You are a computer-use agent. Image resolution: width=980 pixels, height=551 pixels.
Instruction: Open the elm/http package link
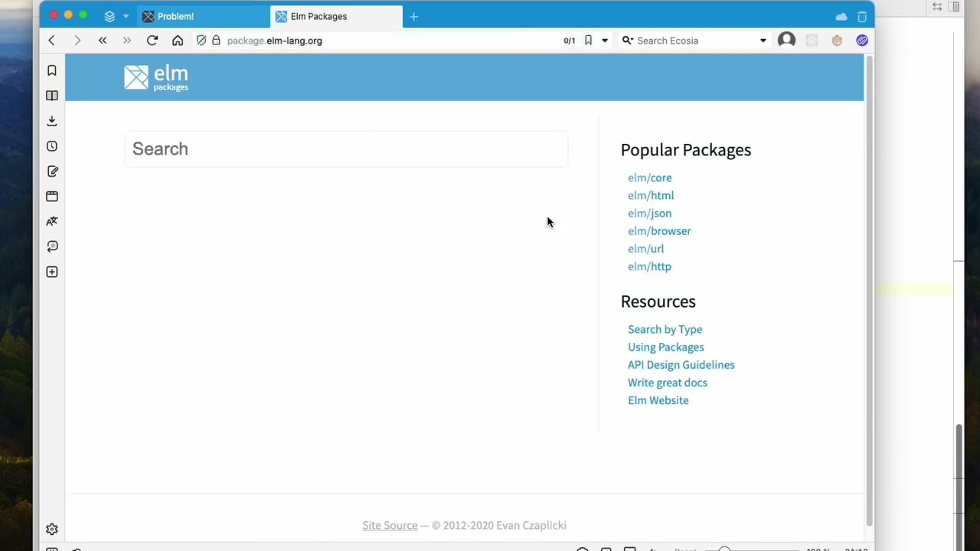coord(650,266)
